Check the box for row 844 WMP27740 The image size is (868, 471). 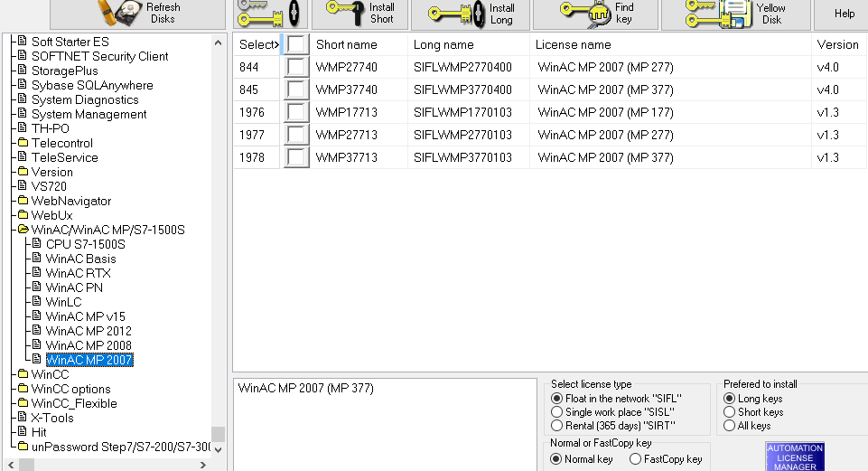pyautogui.click(x=296, y=67)
